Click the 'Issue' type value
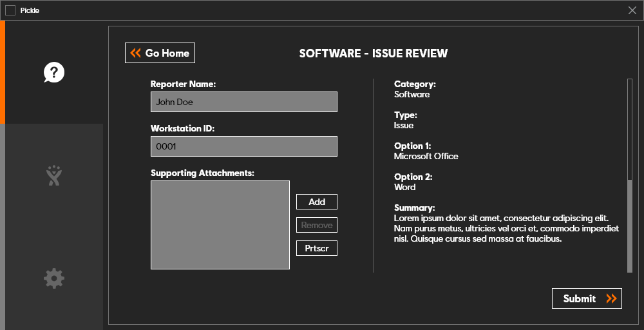This screenshot has height=330, width=644. tap(404, 125)
